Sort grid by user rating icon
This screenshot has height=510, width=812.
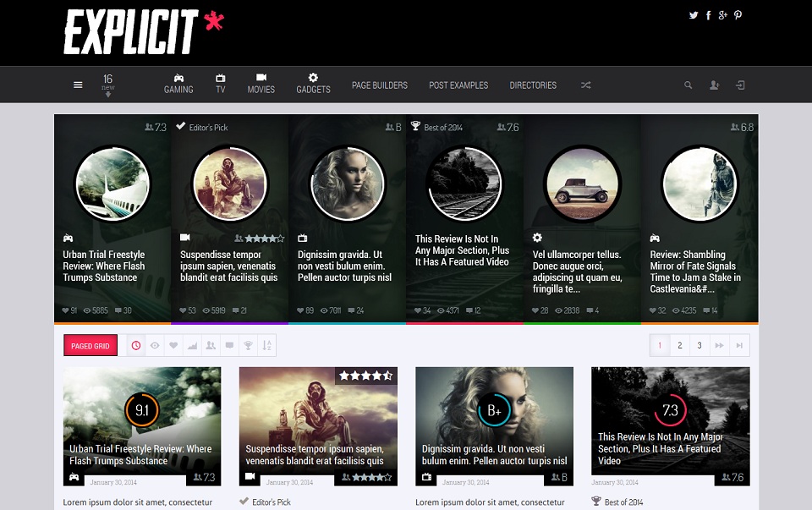click(211, 345)
